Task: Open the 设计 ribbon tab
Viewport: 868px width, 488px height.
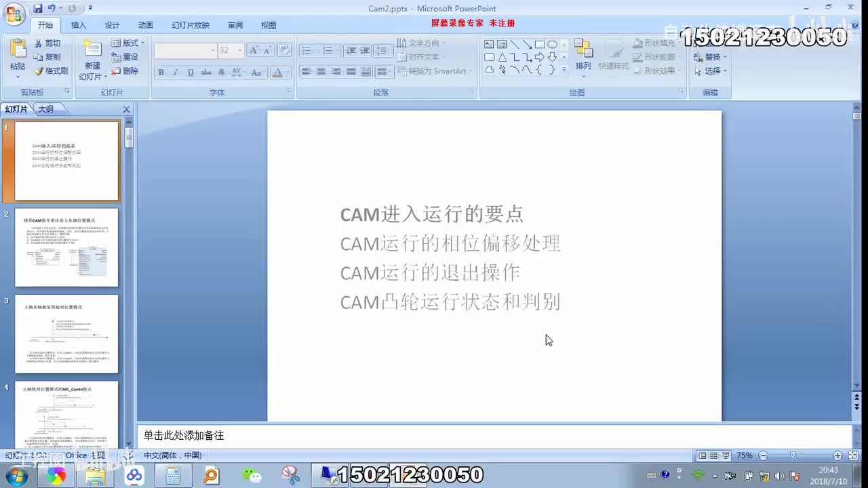Action: [x=112, y=25]
